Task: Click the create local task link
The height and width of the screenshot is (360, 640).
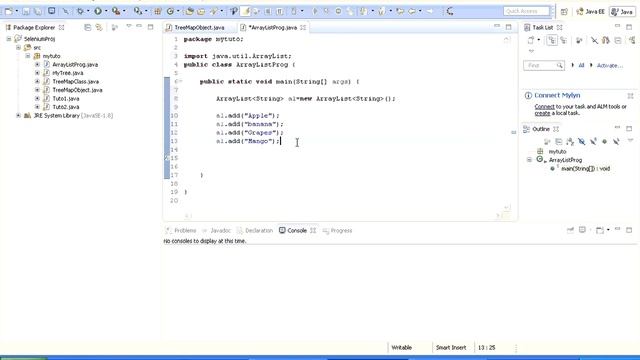Action: tap(542, 113)
